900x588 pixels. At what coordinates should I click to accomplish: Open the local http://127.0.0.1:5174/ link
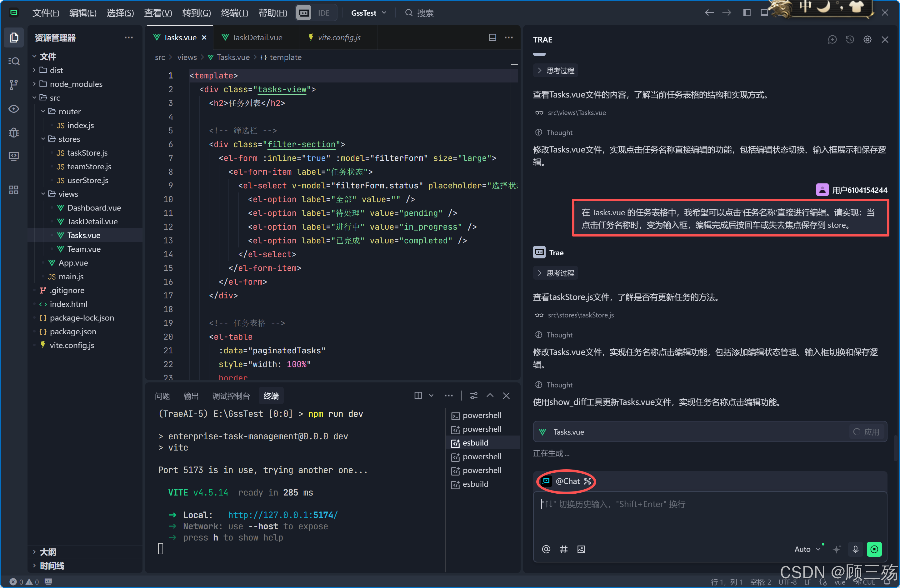pyautogui.click(x=282, y=515)
